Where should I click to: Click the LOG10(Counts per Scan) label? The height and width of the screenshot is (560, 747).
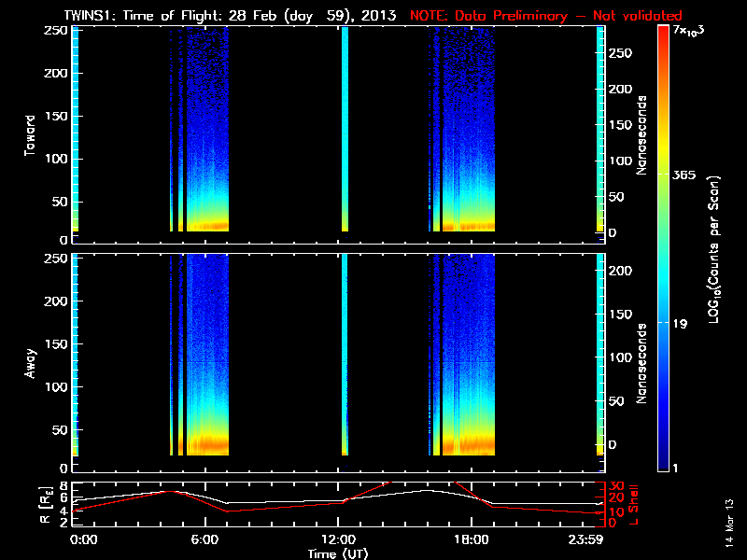[713, 248]
